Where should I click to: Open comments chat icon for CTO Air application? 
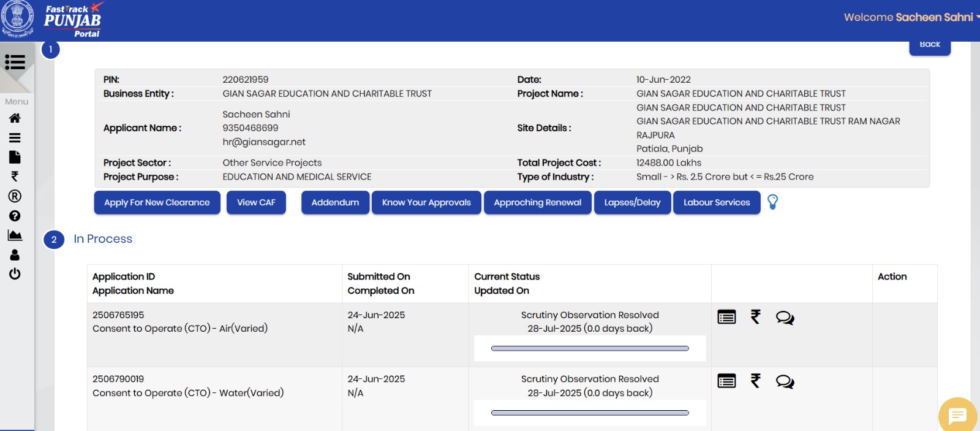(x=785, y=318)
